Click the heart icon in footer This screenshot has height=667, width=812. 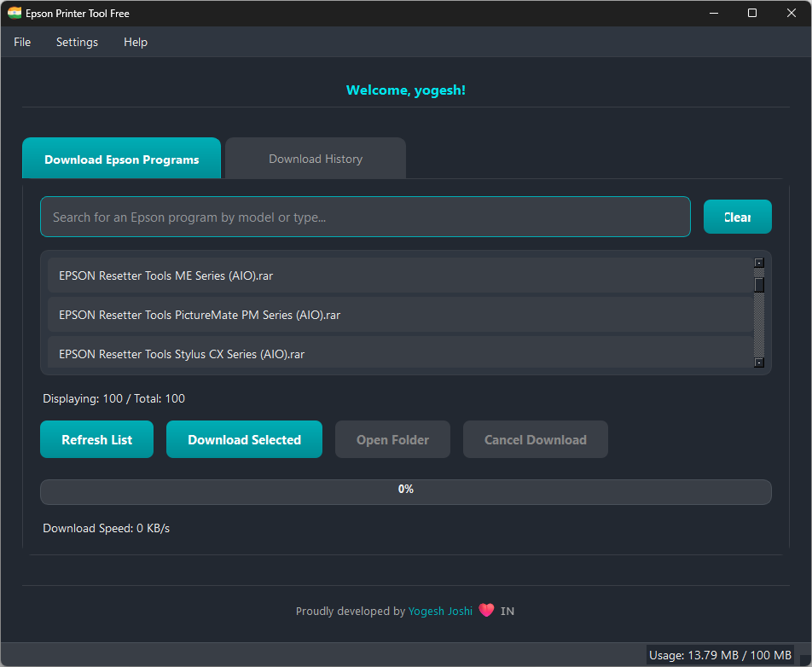[486, 610]
